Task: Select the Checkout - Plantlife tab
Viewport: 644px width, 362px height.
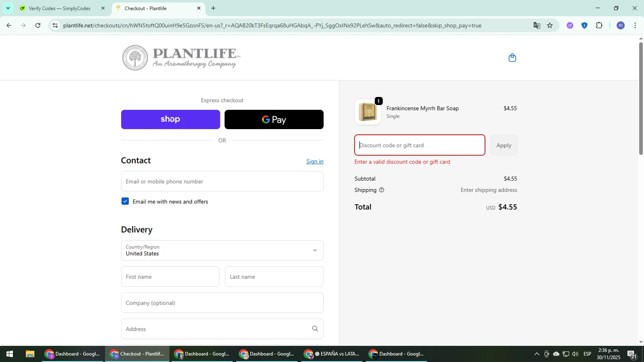Action: click(158, 8)
